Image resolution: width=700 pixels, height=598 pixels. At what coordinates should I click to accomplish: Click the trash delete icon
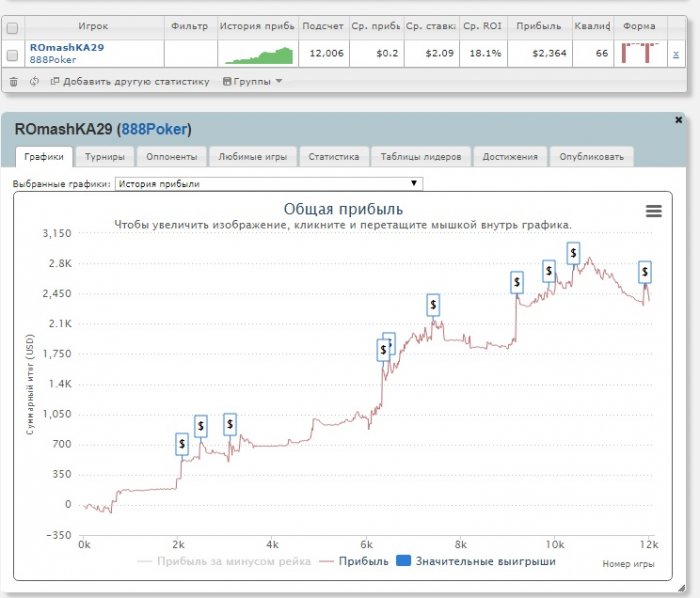(x=13, y=81)
